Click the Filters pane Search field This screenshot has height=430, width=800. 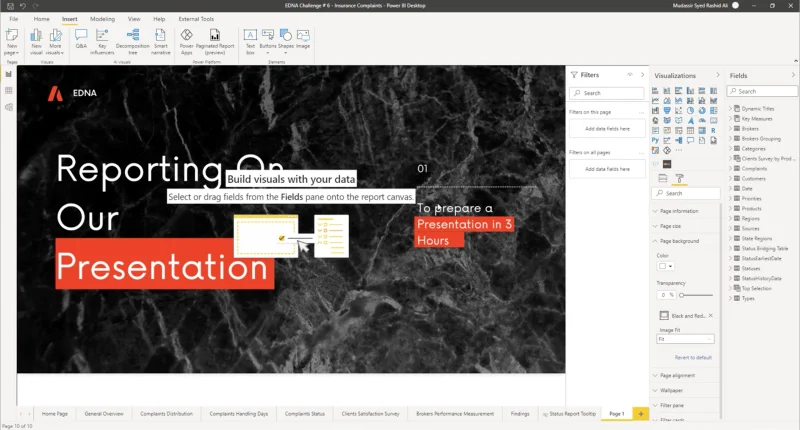tap(607, 93)
